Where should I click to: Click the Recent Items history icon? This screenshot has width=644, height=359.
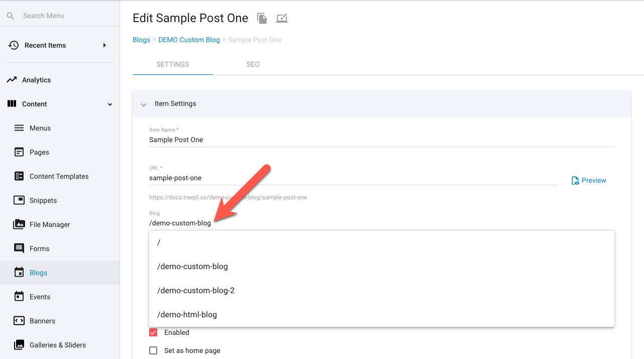[x=14, y=45]
